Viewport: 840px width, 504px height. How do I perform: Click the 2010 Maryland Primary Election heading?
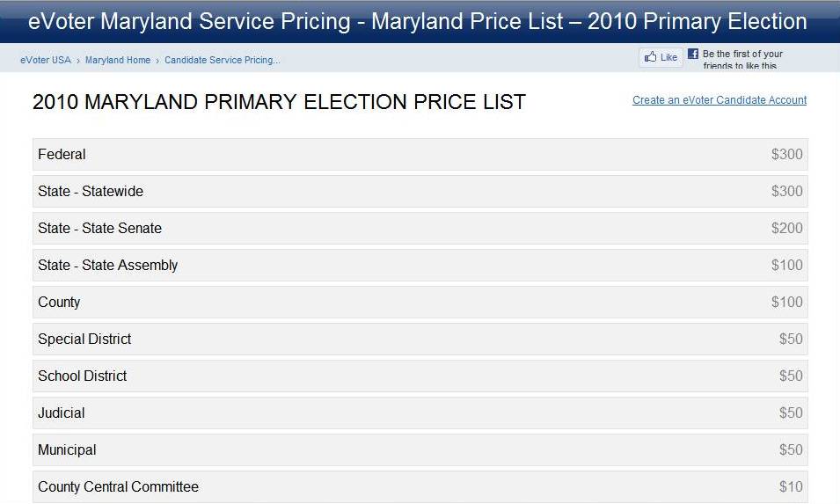(279, 102)
